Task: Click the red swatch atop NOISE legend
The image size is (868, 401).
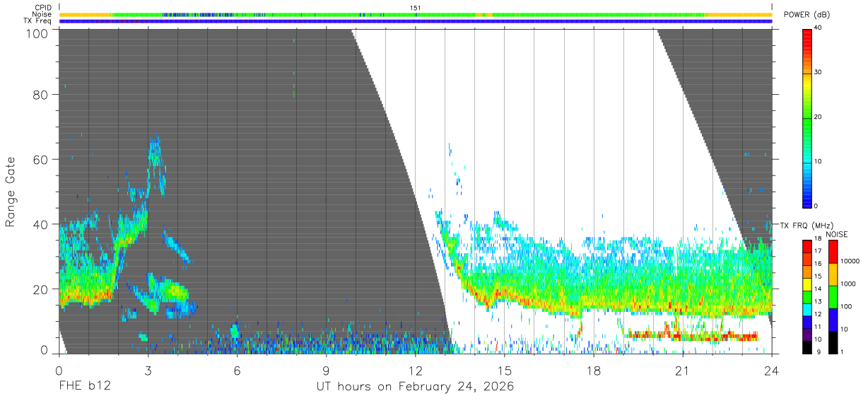Action: point(832,252)
